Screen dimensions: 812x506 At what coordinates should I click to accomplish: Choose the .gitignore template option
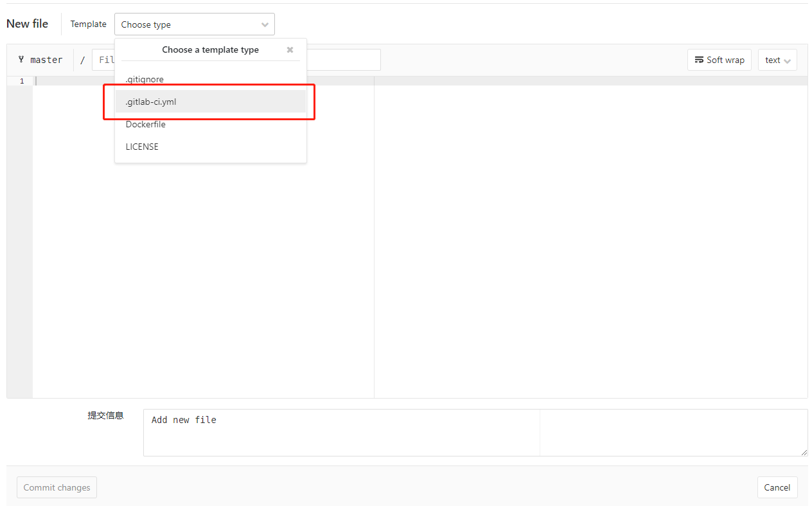pos(144,78)
